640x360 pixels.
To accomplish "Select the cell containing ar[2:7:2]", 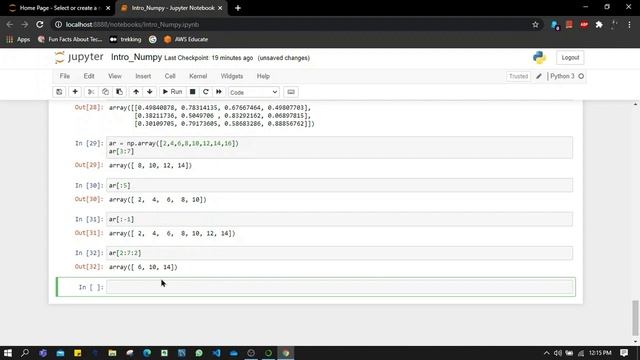I will [x=340, y=253].
